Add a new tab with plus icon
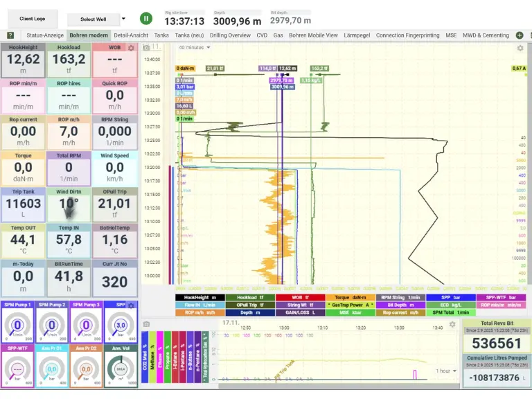Viewport: 532px width, 399px height. click(x=520, y=35)
